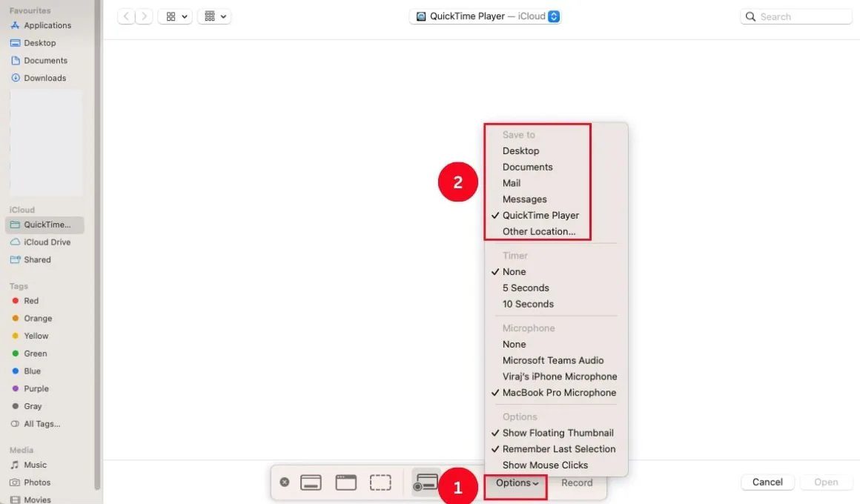Open QuickTime Player — iCloud location popup
Image resolution: width=860 pixels, height=504 pixels.
[486, 16]
